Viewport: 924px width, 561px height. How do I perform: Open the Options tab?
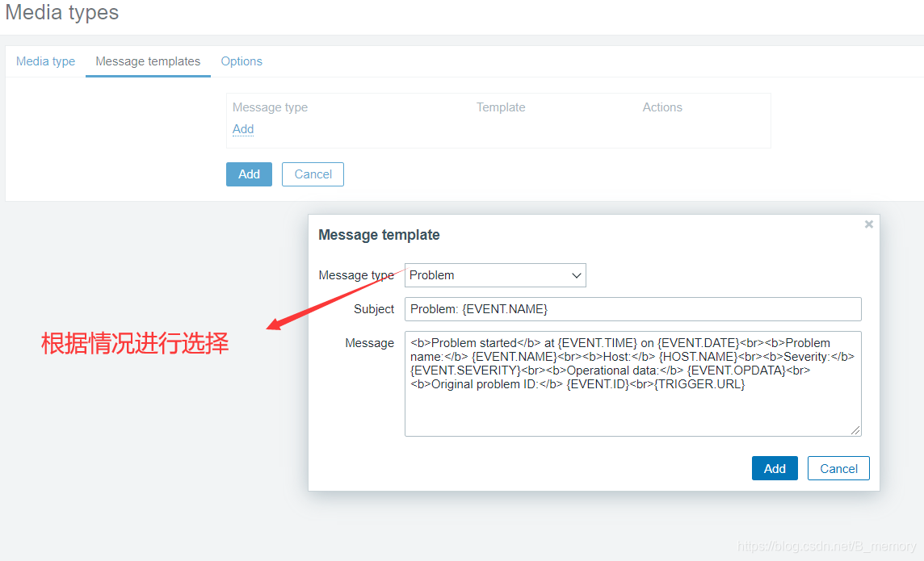pos(241,61)
